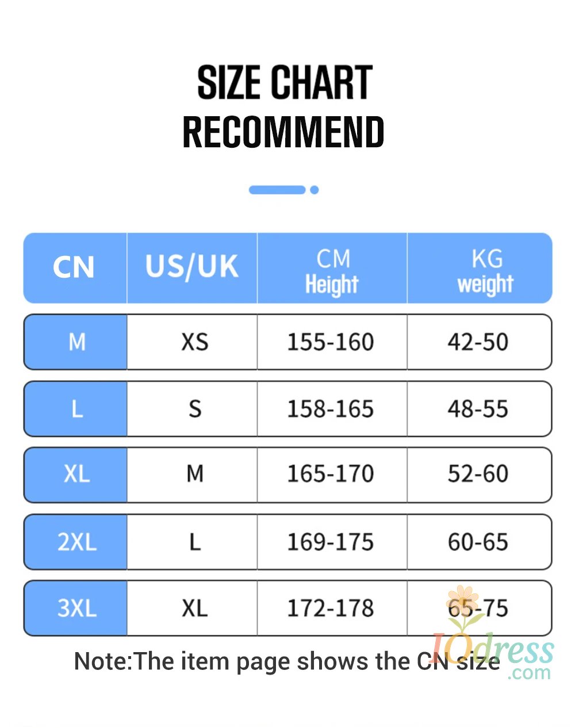
Task: Click the 172-178 height cell
Action: [331, 608]
